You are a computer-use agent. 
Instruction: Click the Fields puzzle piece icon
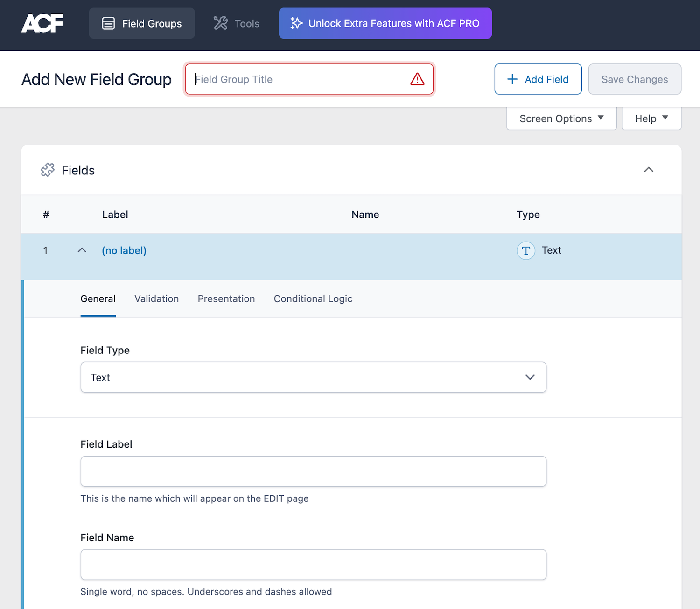click(48, 170)
